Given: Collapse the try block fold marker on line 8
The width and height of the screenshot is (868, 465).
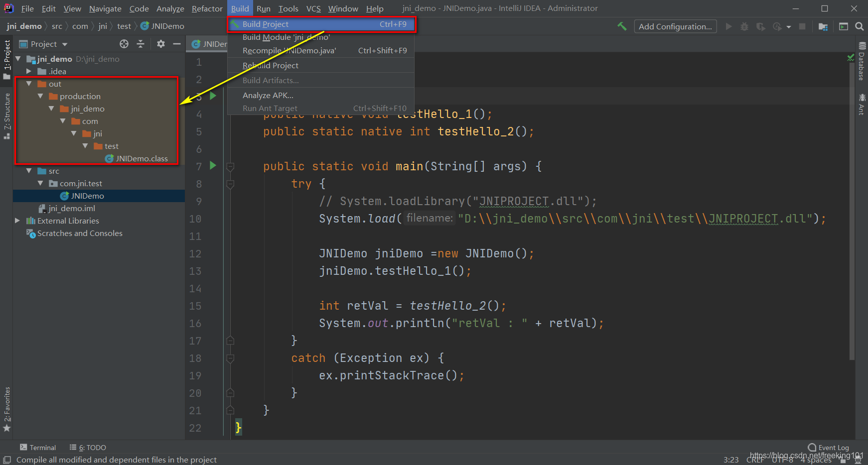Looking at the screenshot, I should pyautogui.click(x=230, y=184).
